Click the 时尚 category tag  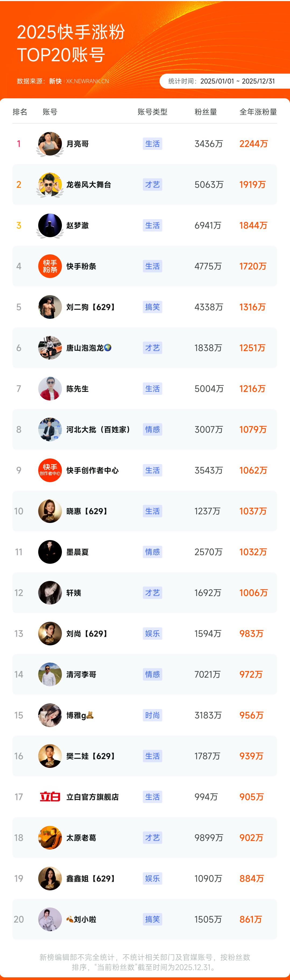tap(153, 715)
